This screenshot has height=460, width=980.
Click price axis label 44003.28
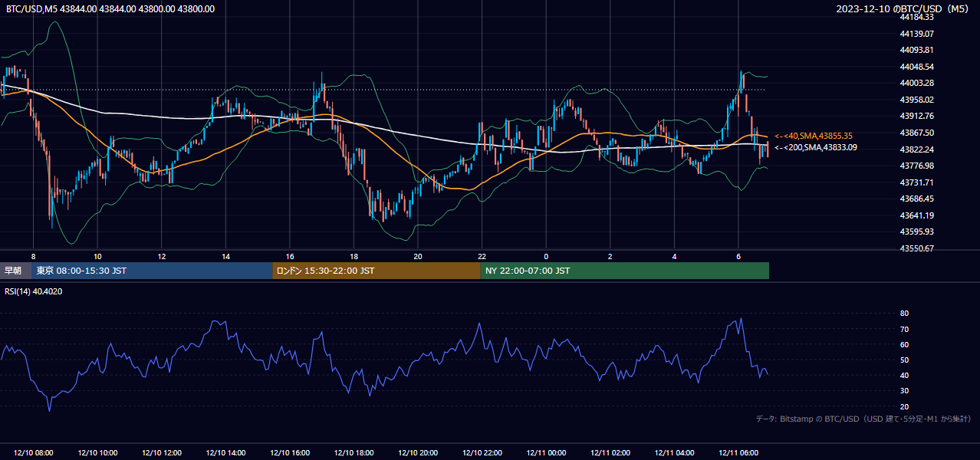tap(916, 83)
